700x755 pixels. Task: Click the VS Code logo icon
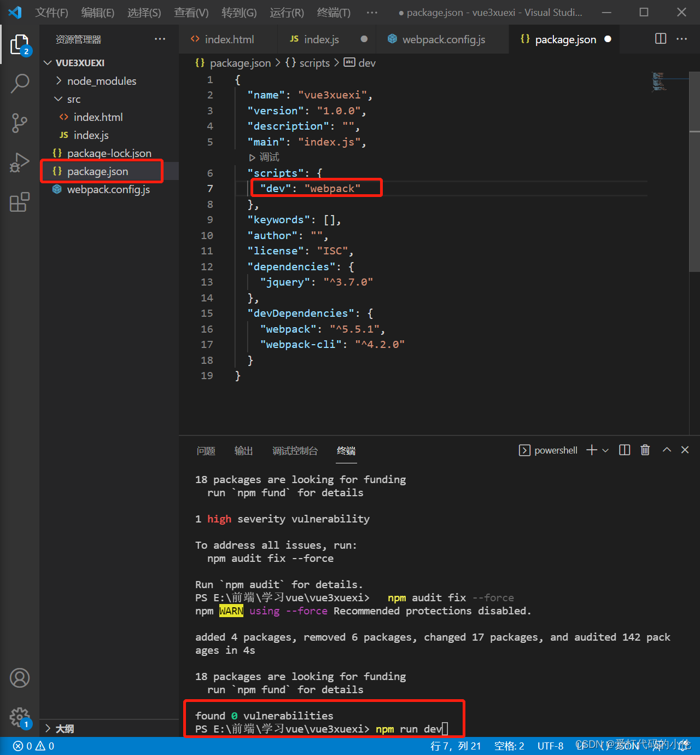click(15, 12)
